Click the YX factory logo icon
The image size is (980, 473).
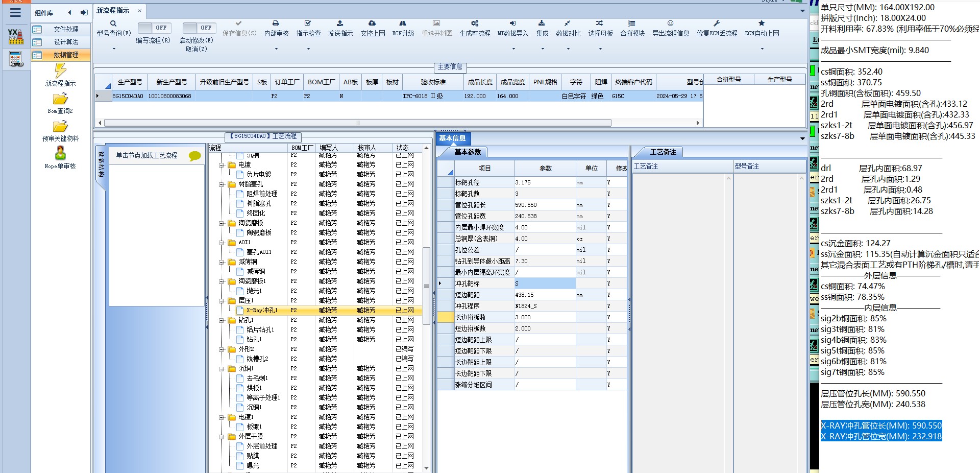coord(16,36)
